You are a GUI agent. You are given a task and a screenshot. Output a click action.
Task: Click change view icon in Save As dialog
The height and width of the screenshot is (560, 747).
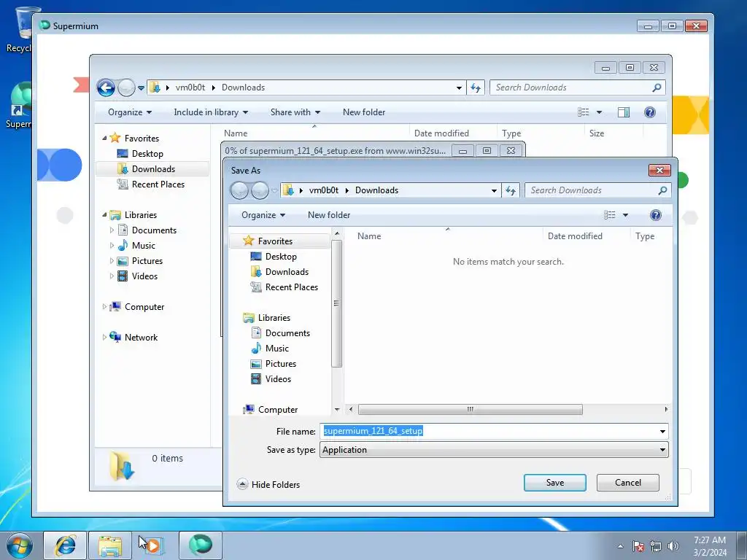pos(610,215)
